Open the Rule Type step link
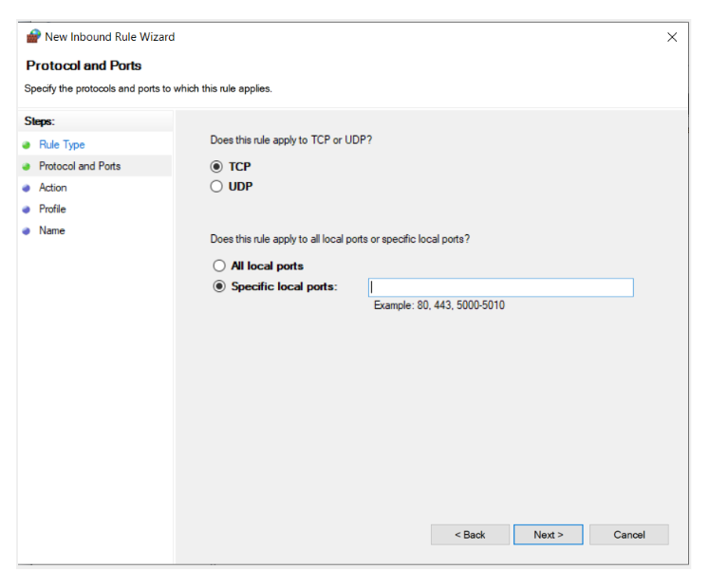 tap(62, 145)
